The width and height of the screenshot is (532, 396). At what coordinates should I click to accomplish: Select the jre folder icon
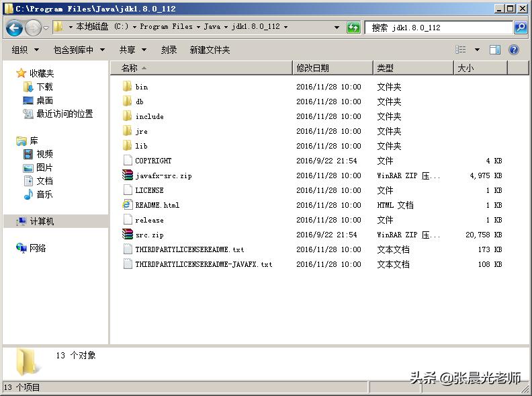tap(127, 130)
